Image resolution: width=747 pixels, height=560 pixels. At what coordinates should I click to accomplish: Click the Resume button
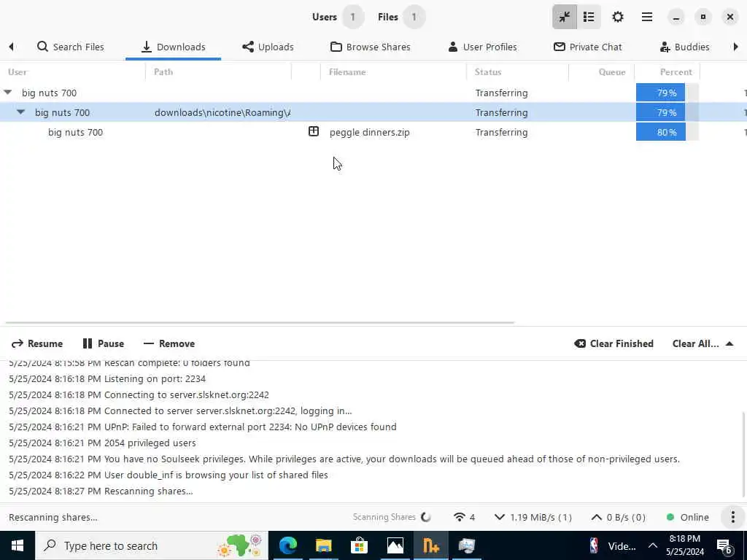(37, 344)
